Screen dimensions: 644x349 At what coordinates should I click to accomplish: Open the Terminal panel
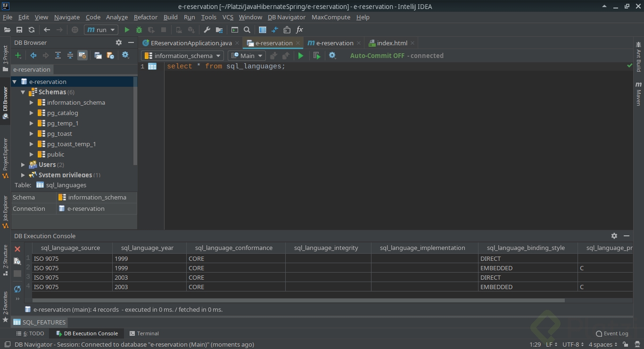point(144,333)
